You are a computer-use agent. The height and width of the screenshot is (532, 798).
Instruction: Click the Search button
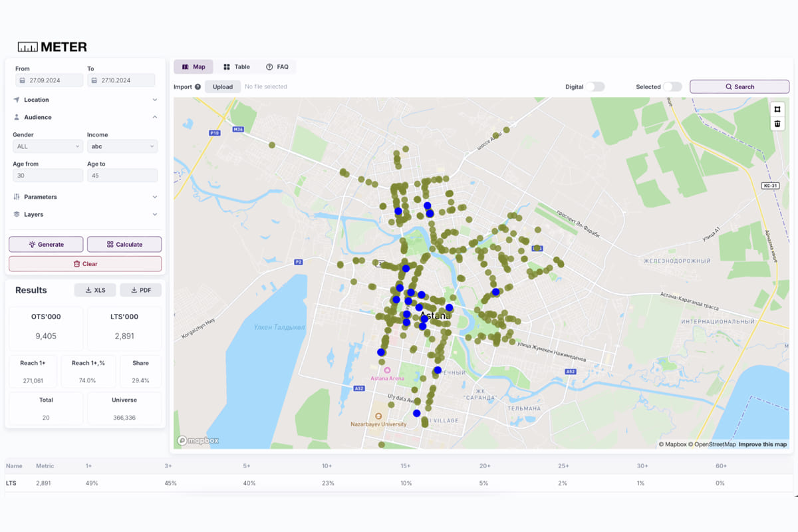coord(739,86)
